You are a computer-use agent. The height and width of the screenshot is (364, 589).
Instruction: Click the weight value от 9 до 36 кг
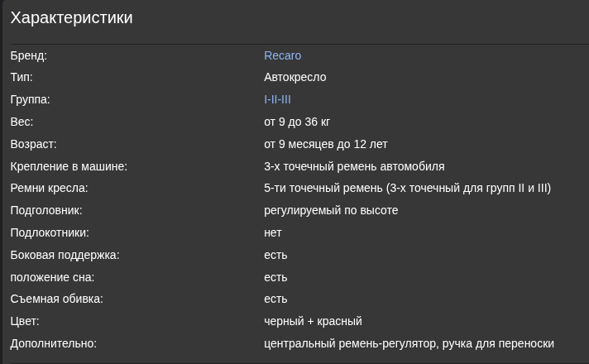(297, 122)
